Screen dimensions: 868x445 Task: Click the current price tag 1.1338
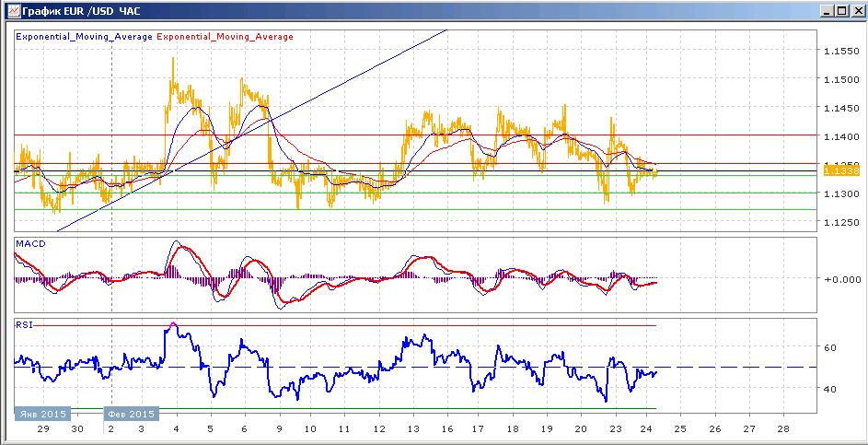(x=841, y=171)
